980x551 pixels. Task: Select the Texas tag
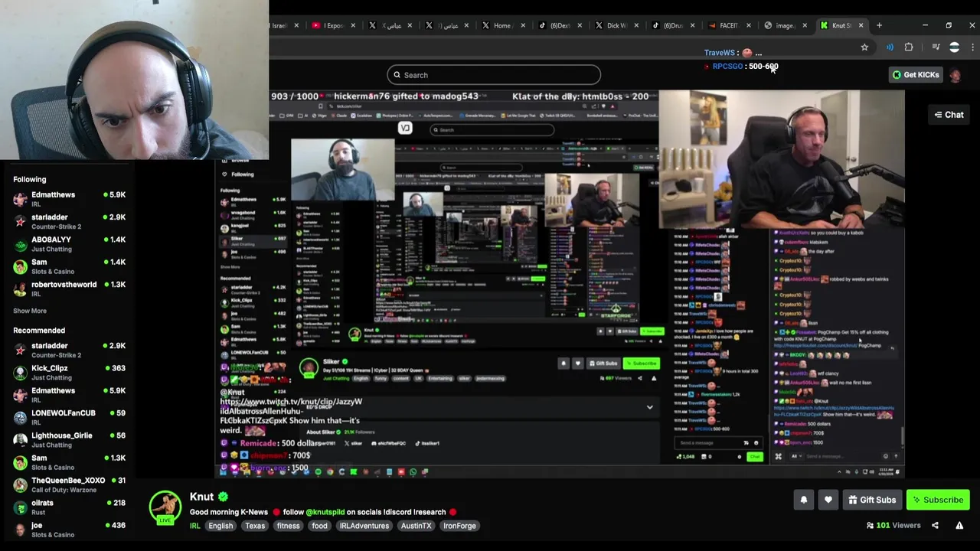[255, 526]
